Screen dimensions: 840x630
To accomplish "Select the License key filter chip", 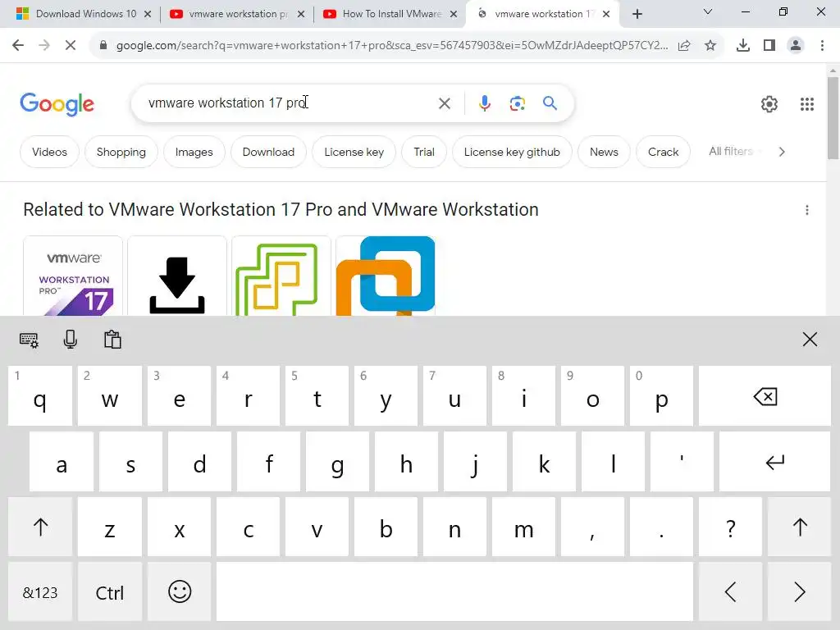I will (354, 152).
